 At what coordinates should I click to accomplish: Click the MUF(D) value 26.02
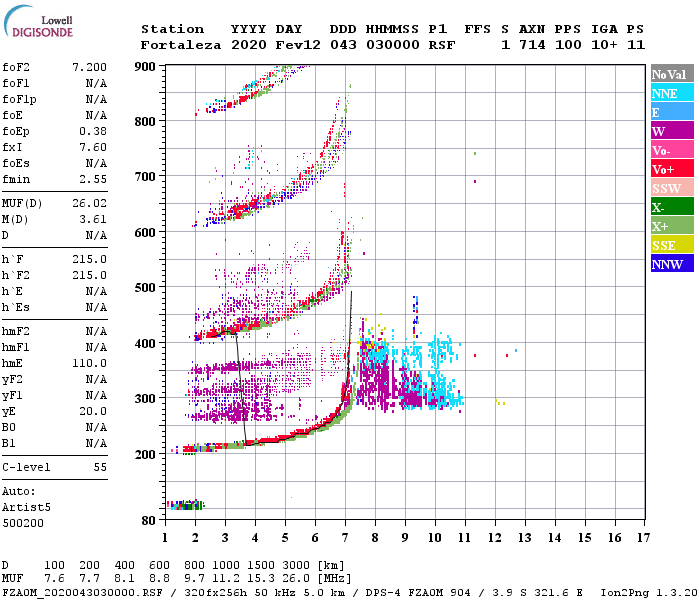(x=89, y=203)
